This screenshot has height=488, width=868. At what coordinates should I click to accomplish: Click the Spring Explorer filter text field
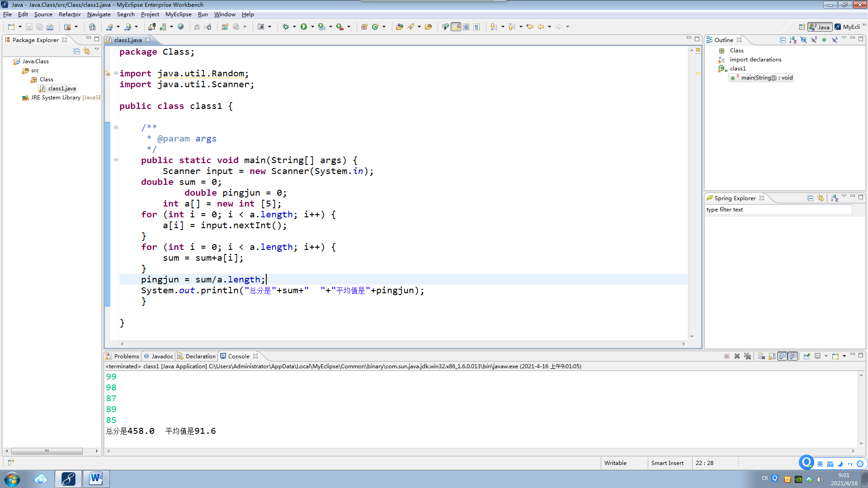pos(778,210)
